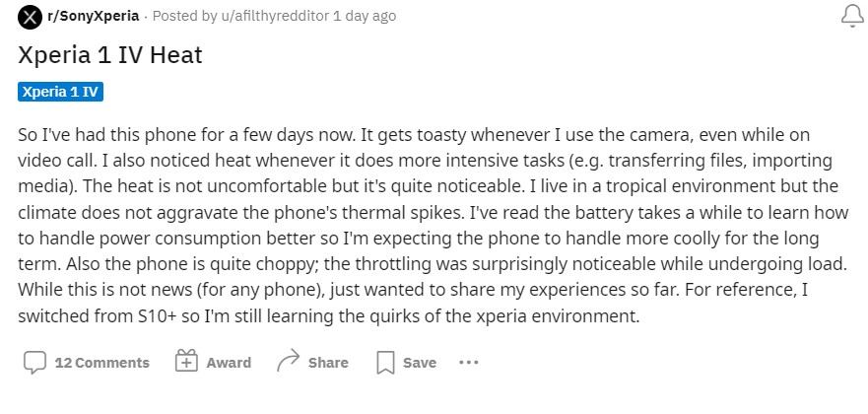Click the gift box Award icon
Screen dimensions: 868x414
pyautogui.click(x=186, y=362)
